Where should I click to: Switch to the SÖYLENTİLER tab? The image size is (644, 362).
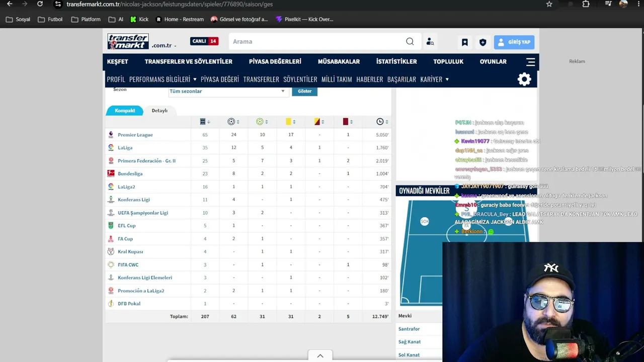pos(300,79)
